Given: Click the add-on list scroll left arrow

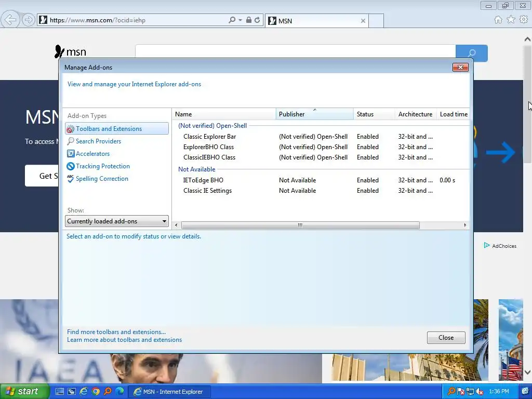Looking at the screenshot, I should (176, 225).
